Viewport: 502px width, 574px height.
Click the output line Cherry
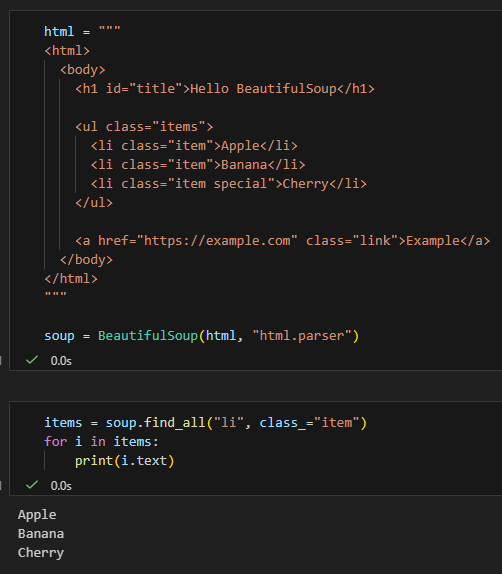(x=41, y=553)
